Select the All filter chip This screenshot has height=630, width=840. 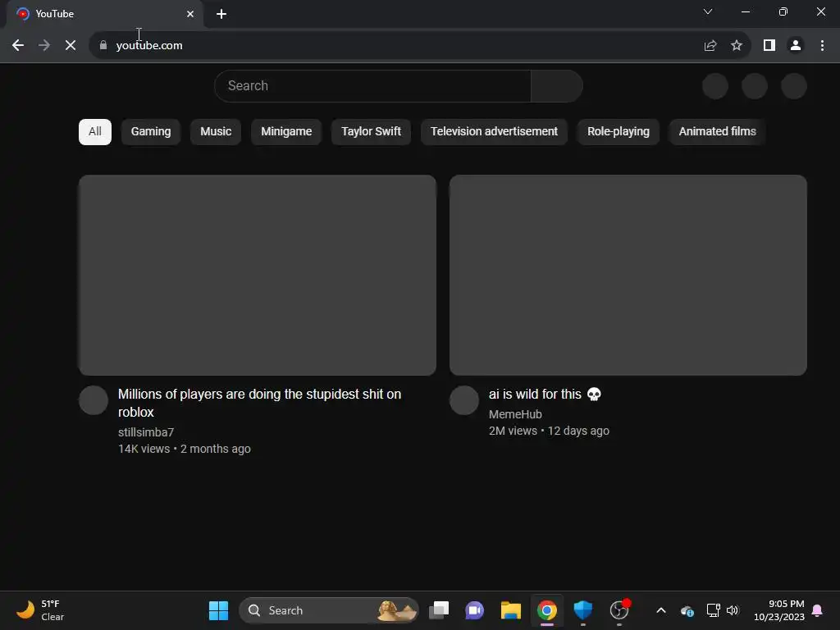pyautogui.click(x=95, y=132)
